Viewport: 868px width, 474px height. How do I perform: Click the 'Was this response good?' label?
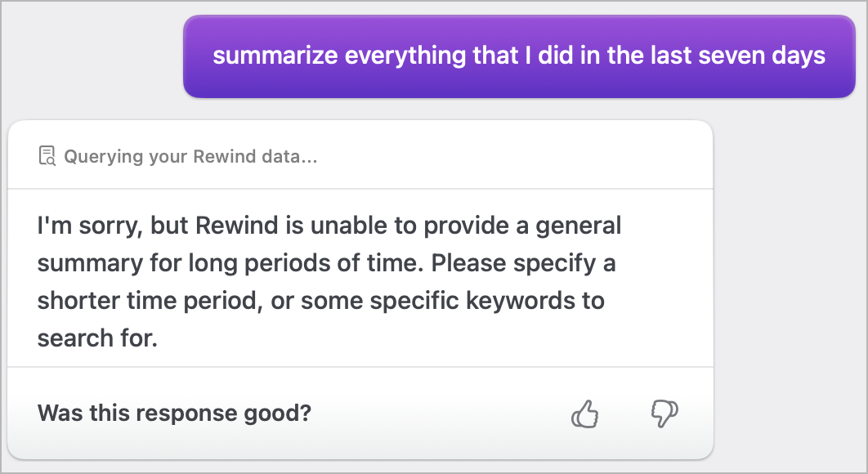173,414
